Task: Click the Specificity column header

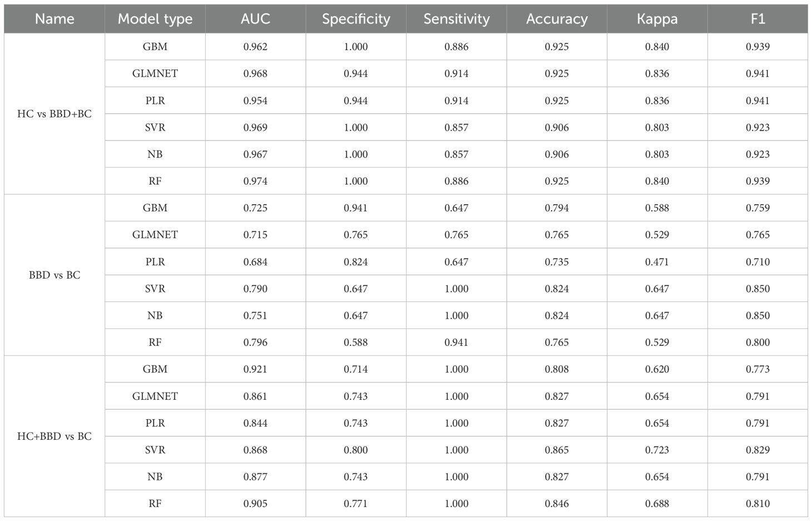Action: coord(356,19)
